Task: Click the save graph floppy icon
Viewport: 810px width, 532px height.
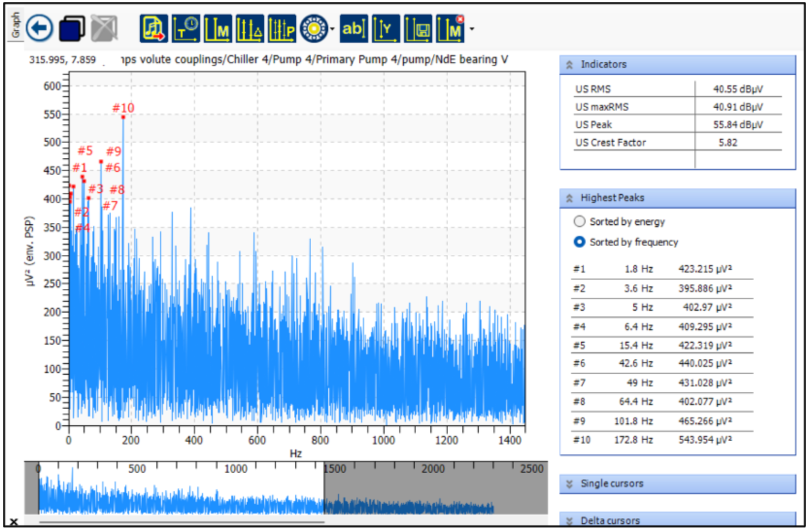Action: (x=418, y=29)
